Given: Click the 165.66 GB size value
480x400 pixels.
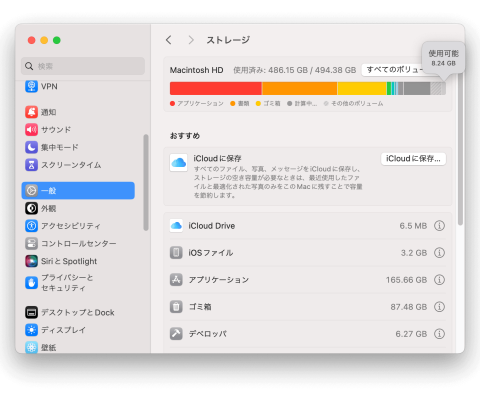Looking at the screenshot, I should 406,280.
